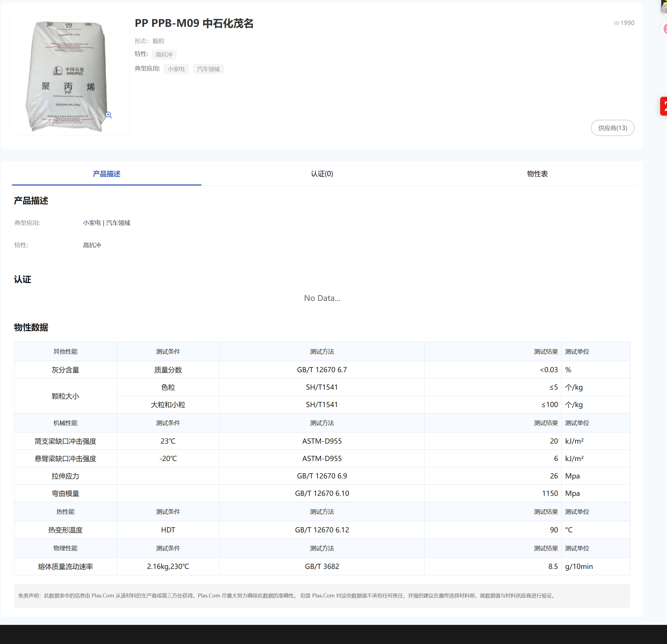
Task: Click the 熔体质量流动速率 row label
Action: (65, 567)
